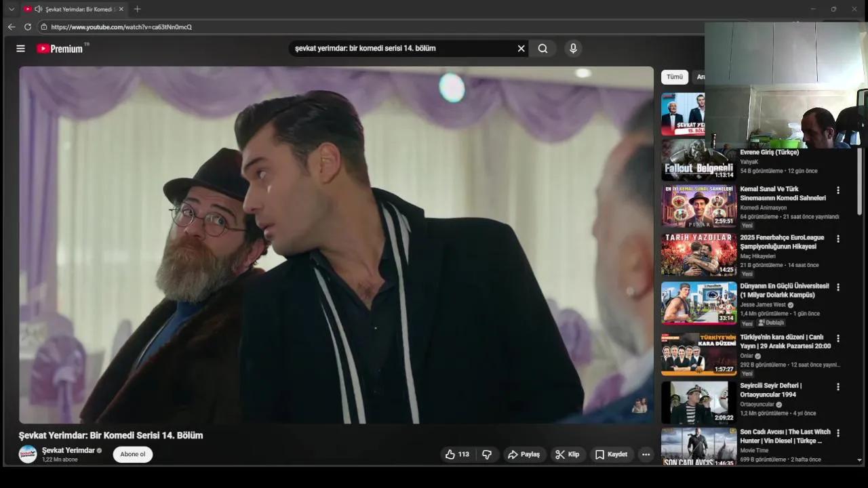Open Seyircili Seyir Defteri video thumbnail
The height and width of the screenshot is (488, 868).
click(x=698, y=403)
